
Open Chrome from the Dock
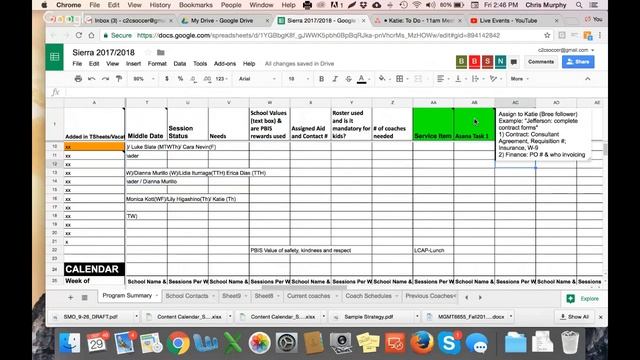tap(178, 343)
